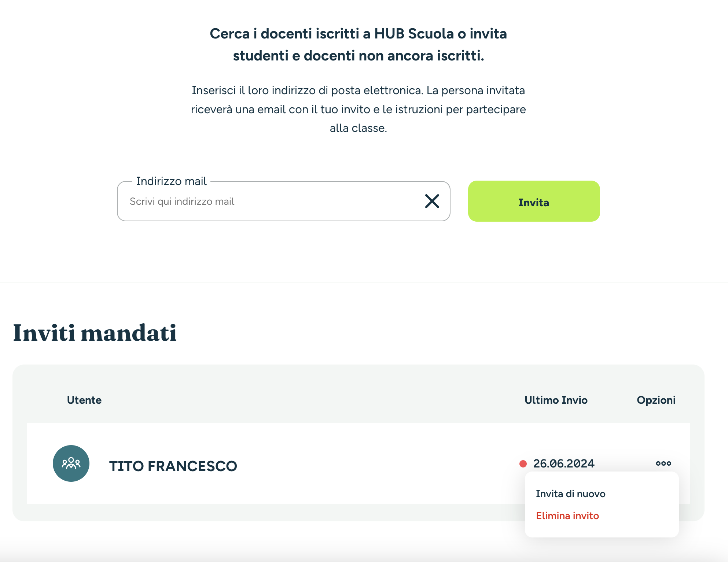Click the Ultimo Invio column header
The width and height of the screenshot is (728, 562).
coord(556,400)
